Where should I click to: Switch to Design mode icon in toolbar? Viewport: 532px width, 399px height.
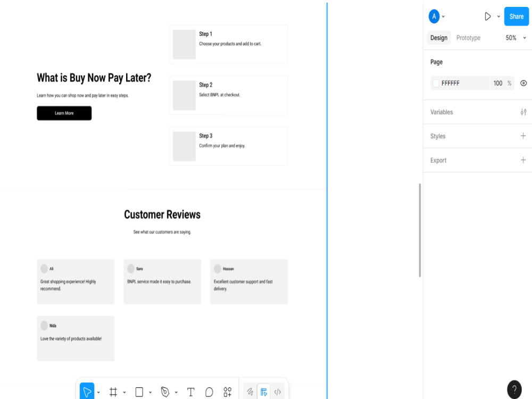(264, 392)
